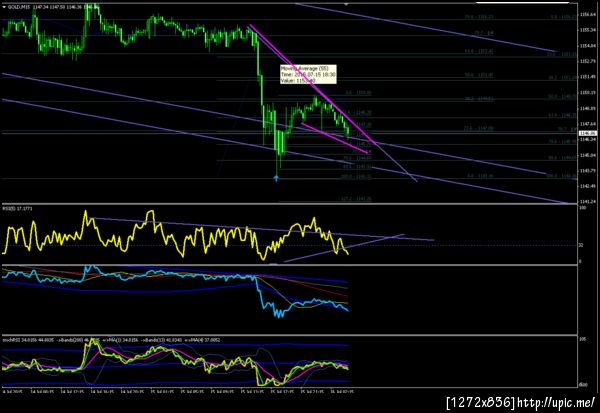This screenshot has height=413, width=600.
Task: Click the stochRSI indicator label in the bottom subwindow
Action: tap(111, 340)
